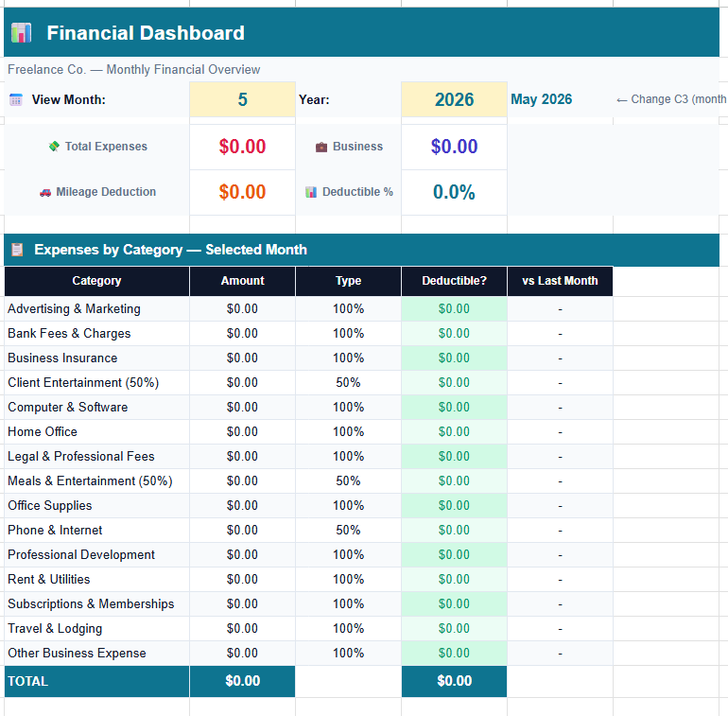Select the Professional Development category cell
Viewport: 728px width, 716px height.
[x=96, y=555]
